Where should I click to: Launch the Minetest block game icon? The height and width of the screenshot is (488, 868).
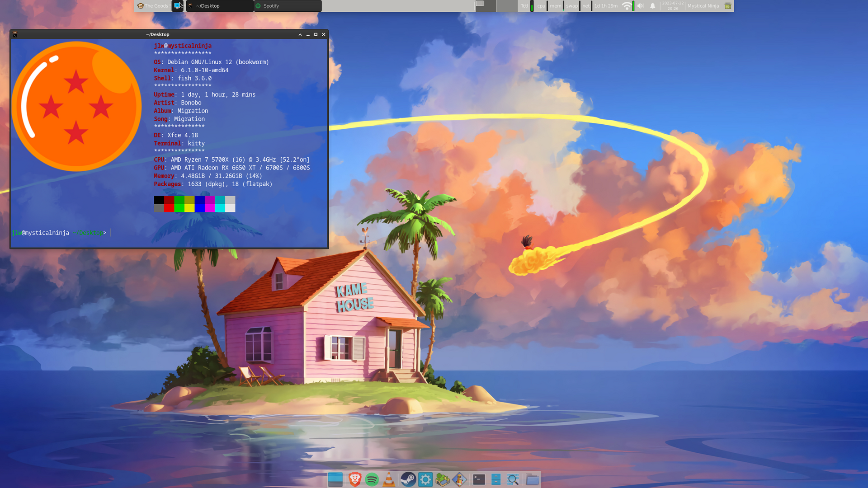pos(443,479)
